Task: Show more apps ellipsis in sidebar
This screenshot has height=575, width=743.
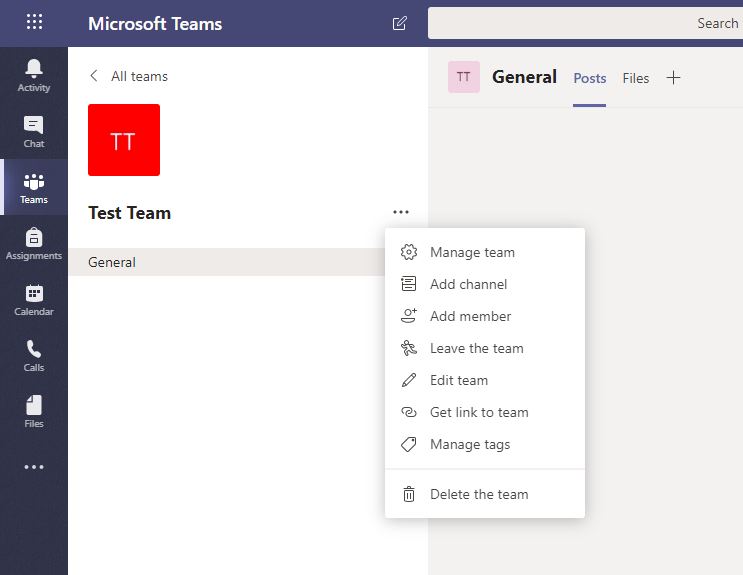Action: 34,467
